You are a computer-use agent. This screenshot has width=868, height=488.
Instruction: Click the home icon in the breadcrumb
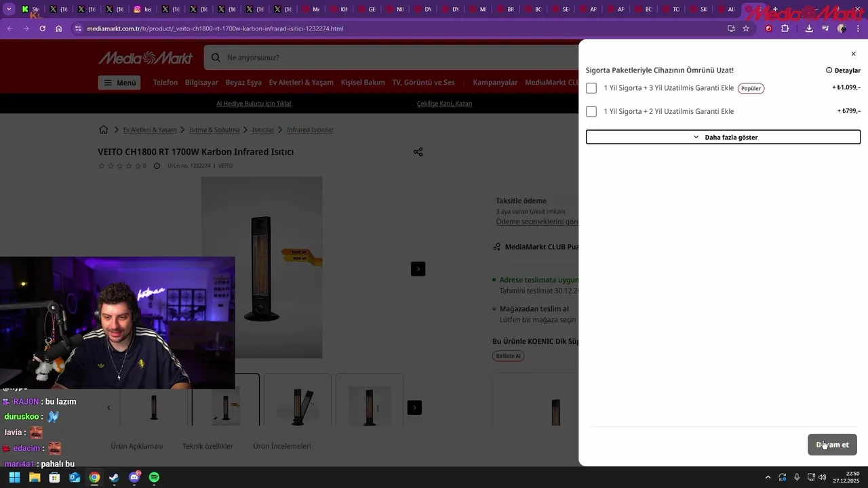click(103, 129)
